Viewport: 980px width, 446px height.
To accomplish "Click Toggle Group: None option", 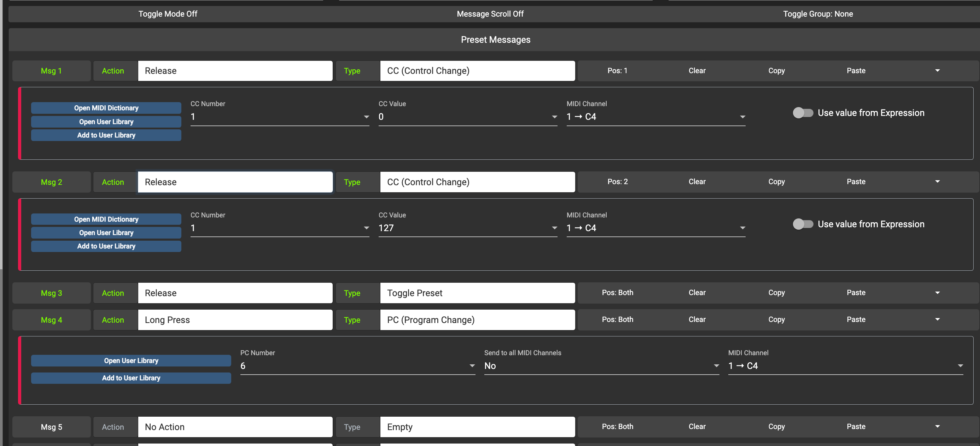I will click(818, 14).
